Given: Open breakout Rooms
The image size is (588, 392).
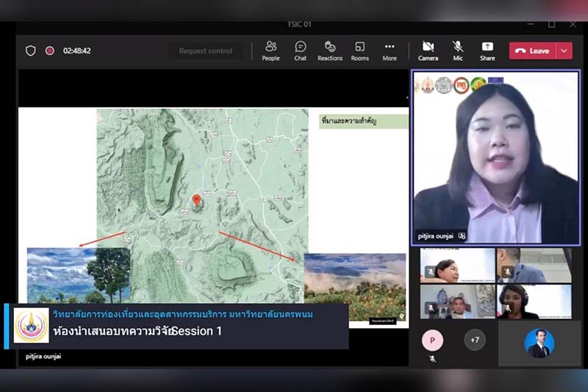Looking at the screenshot, I should tap(359, 50).
